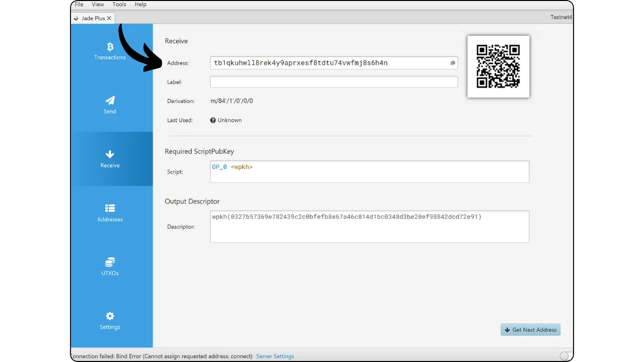The image size is (644, 362).
Task: Open the Tools menu
Action: point(119,5)
